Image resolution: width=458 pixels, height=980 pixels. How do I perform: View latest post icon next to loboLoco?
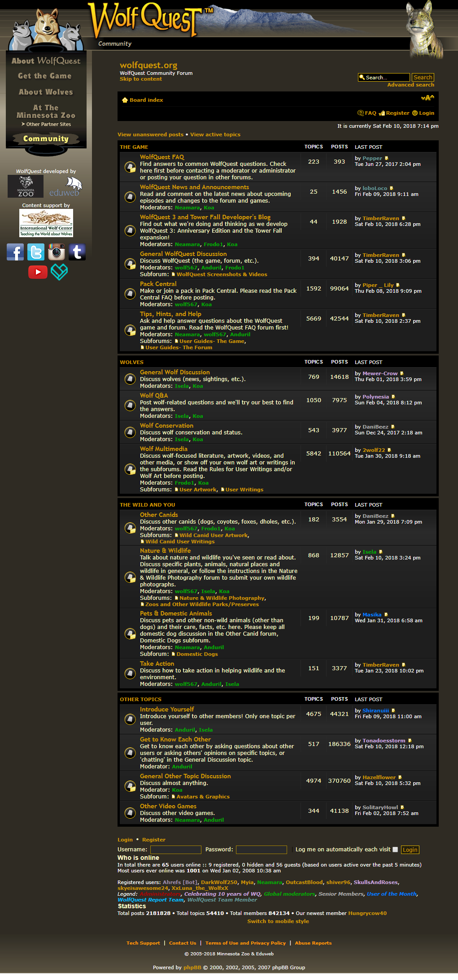pos(392,188)
